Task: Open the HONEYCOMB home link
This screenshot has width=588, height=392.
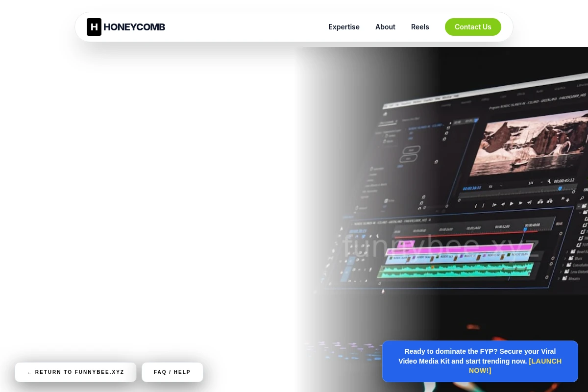Action: (x=126, y=27)
